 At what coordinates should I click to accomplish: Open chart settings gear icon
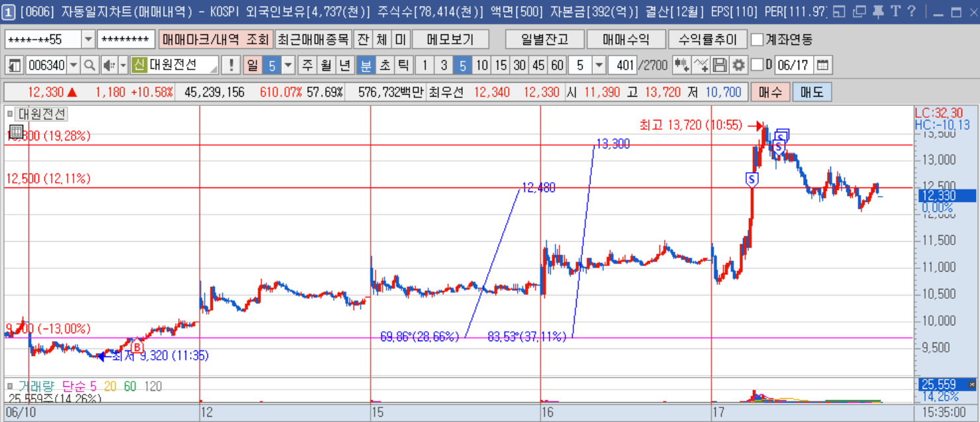(x=738, y=65)
